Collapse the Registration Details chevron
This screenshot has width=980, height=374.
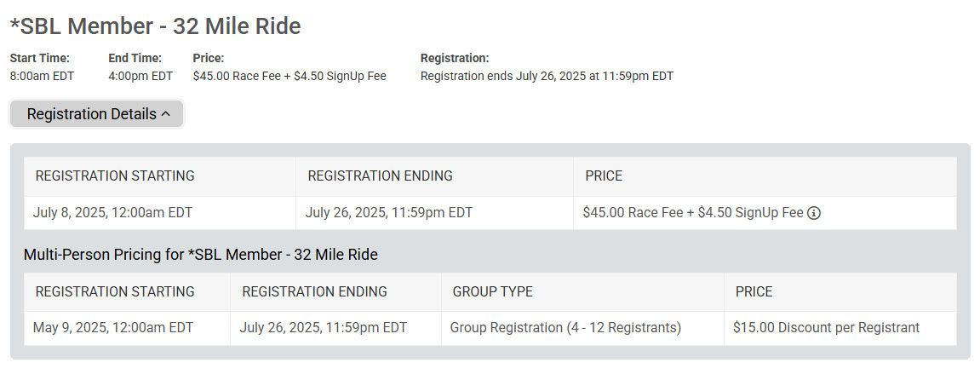pos(166,114)
